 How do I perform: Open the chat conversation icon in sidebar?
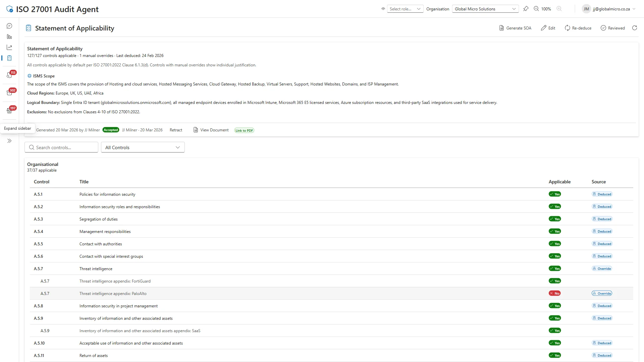coord(9,25)
